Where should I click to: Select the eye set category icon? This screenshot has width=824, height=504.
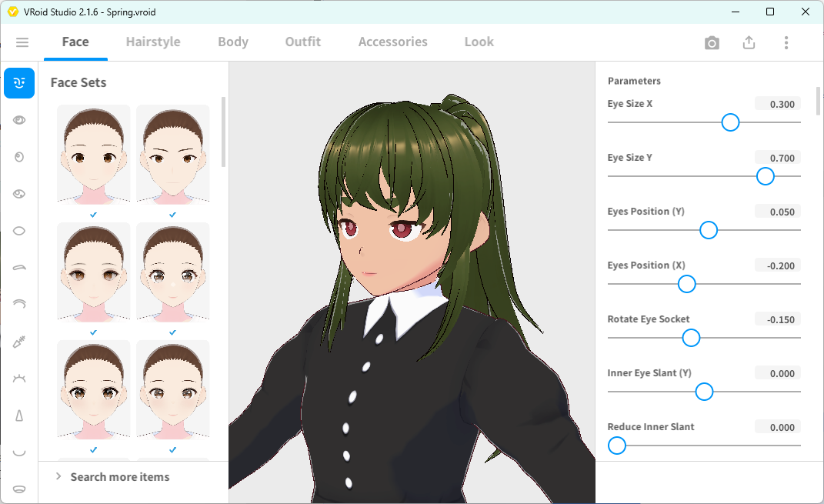(x=19, y=120)
